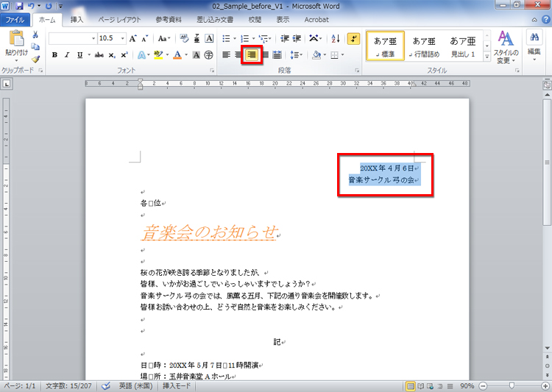Viewport: 552px width, 392px height.
Task: Zoom in with the plus button
Action: click(545, 386)
